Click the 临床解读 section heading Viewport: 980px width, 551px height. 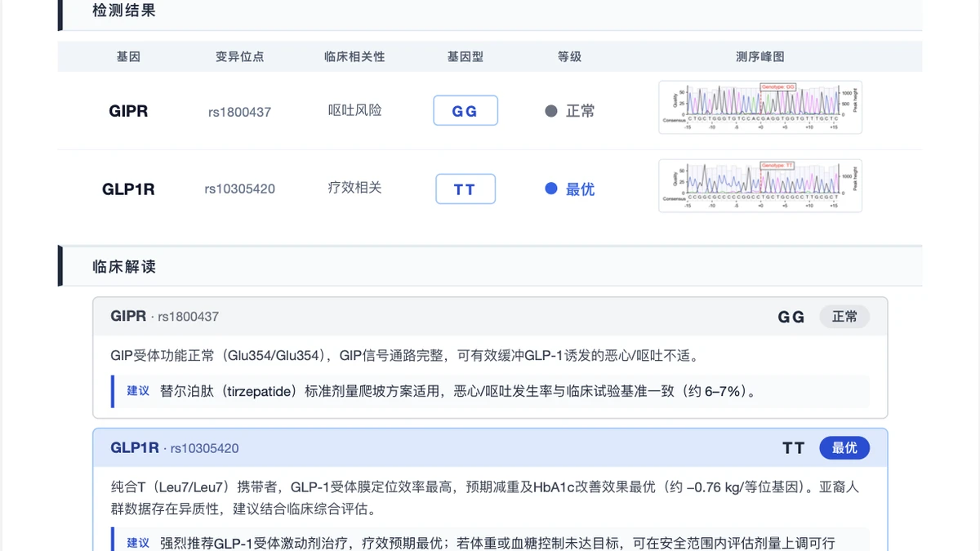tap(124, 267)
